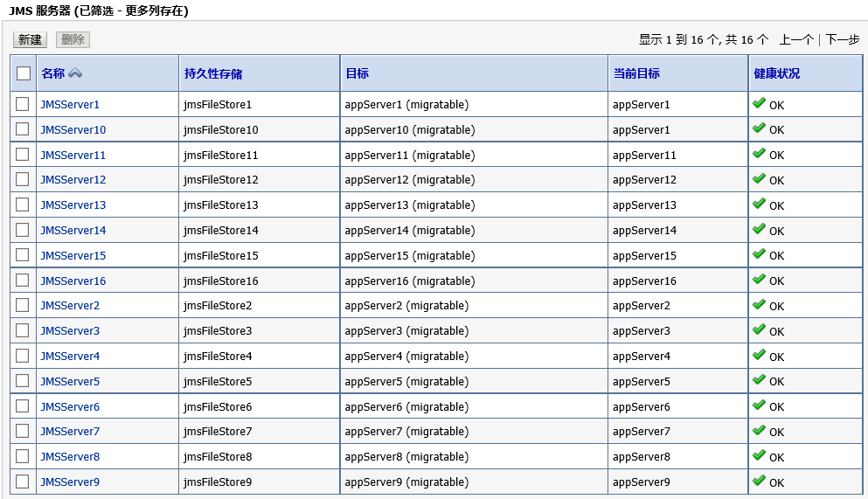Check the box for JMSServer1

point(22,104)
